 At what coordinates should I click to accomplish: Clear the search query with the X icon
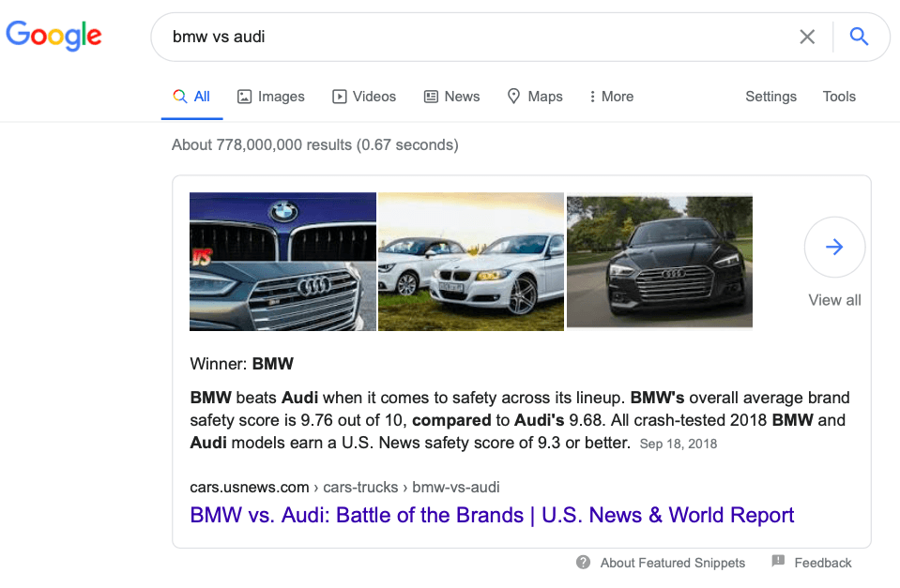click(x=807, y=36)
